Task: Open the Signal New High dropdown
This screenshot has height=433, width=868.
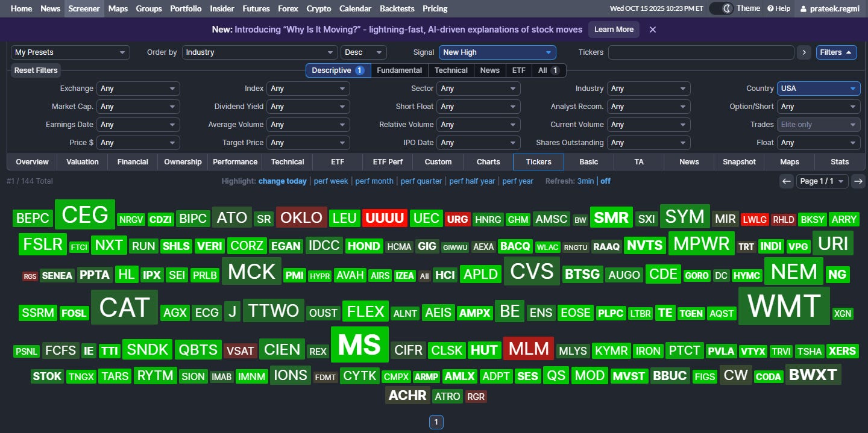Action: point(497,52)
